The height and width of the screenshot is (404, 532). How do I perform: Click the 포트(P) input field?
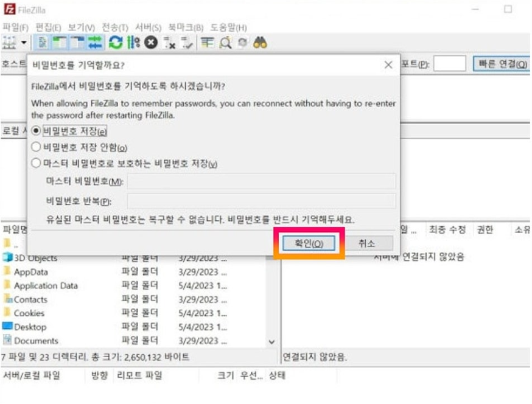coord(450,63)
